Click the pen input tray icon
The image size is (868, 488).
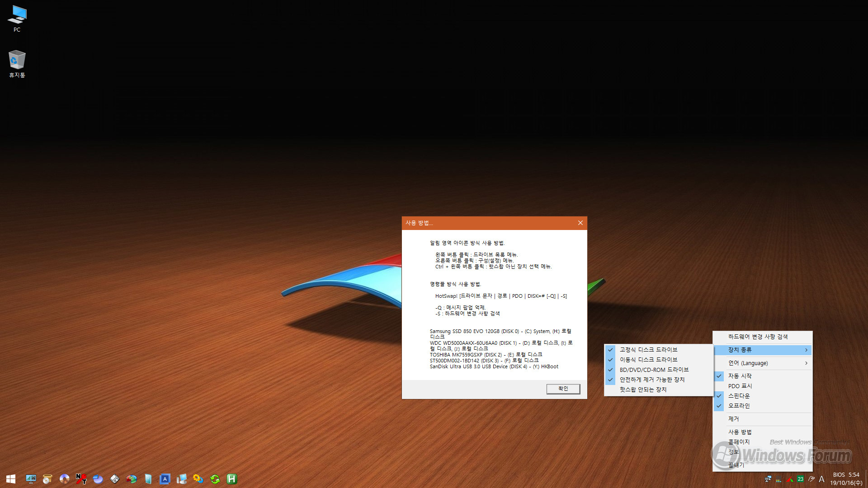click(811, 479)
